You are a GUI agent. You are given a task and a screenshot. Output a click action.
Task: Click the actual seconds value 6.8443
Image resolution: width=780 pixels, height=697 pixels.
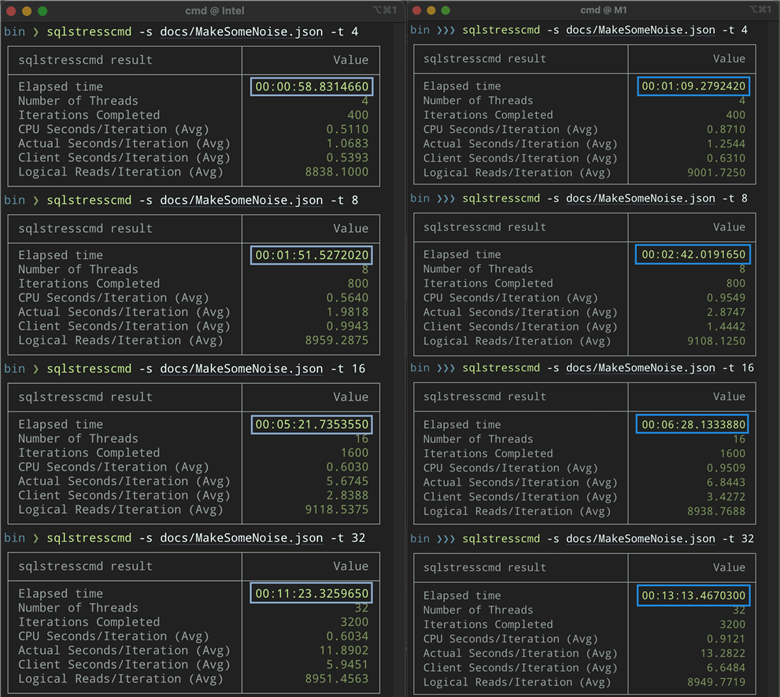click(726, 482)
